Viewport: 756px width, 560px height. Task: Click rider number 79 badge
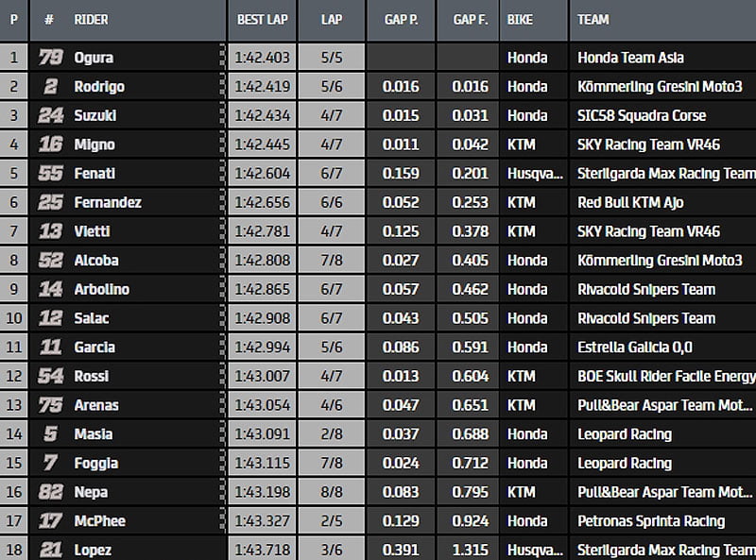coord(51,58)
